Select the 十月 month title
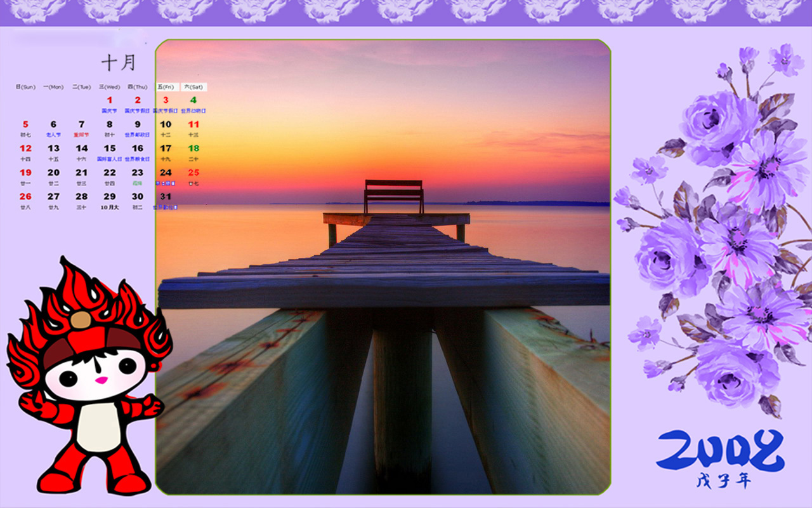Image resolution: width=812 pixels, height=508 pixels. [x=119, y=62]
